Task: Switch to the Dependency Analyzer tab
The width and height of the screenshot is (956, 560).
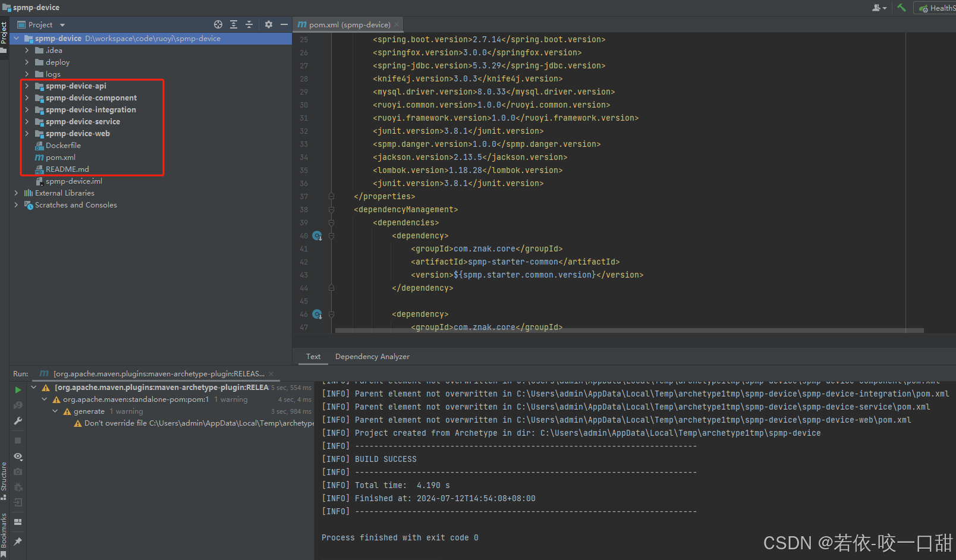Action: coord(372,357)
